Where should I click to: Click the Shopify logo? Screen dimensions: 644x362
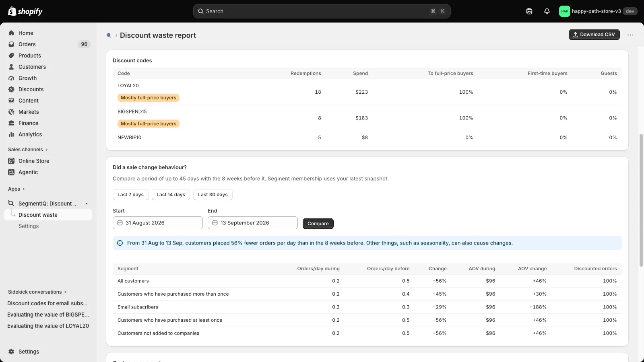[25, 11]
